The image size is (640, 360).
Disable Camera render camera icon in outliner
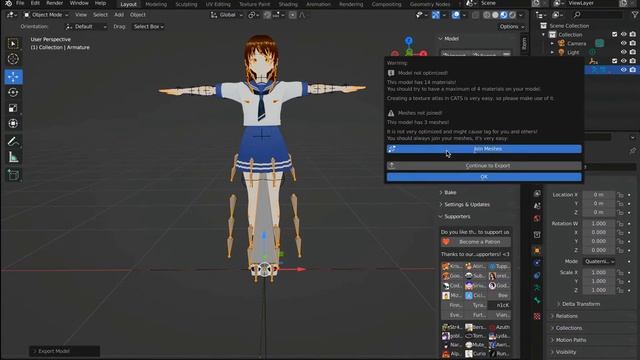632,43
